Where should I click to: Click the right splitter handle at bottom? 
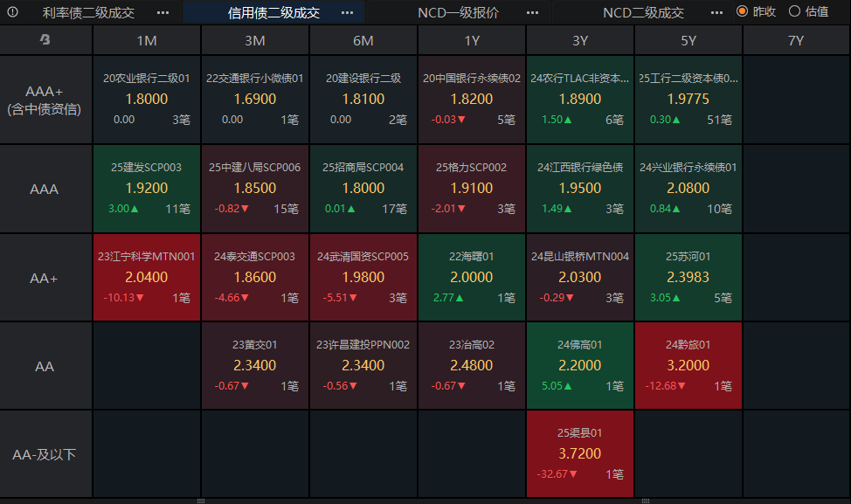coord(646,501)
